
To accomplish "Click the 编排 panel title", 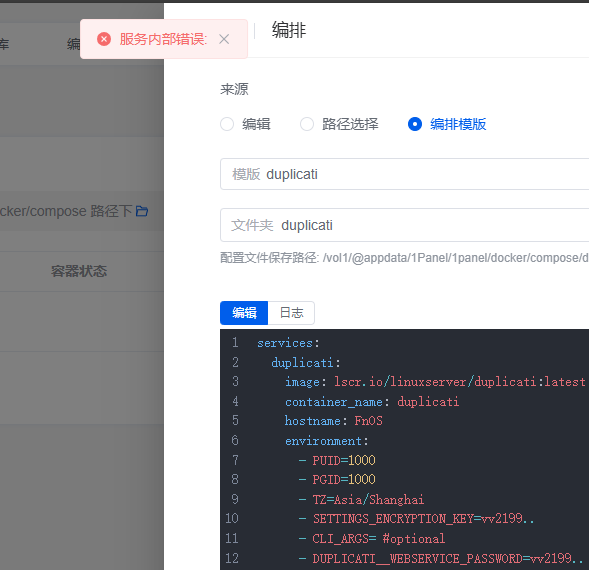I will tap(289, 30).
